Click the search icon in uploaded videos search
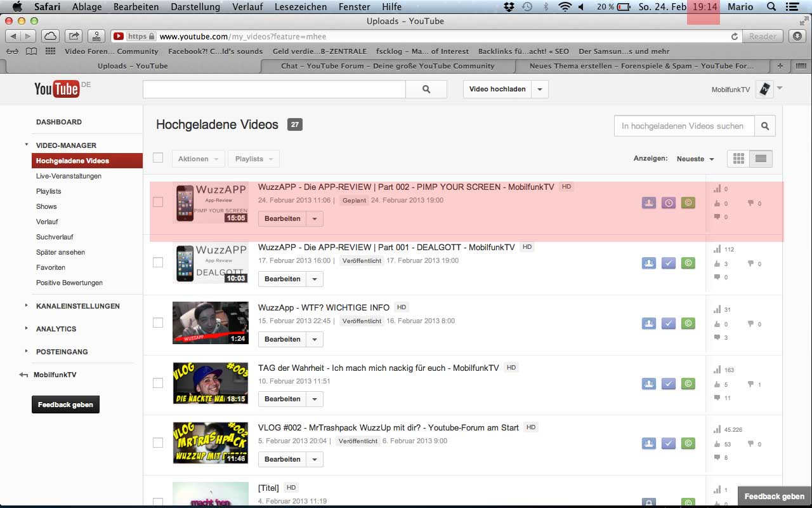Image resolution: width=812 pixels, height=508 pixels. [765, 126]
